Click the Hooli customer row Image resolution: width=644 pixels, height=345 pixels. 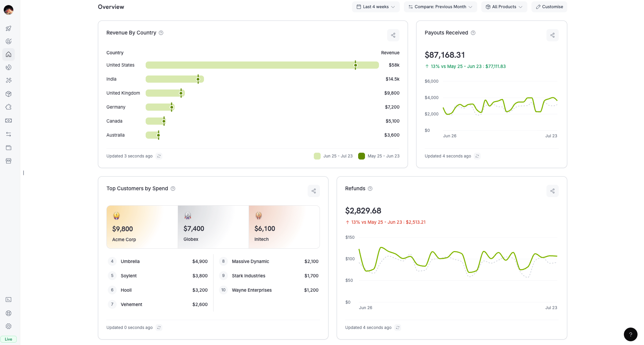click(158, 290)
